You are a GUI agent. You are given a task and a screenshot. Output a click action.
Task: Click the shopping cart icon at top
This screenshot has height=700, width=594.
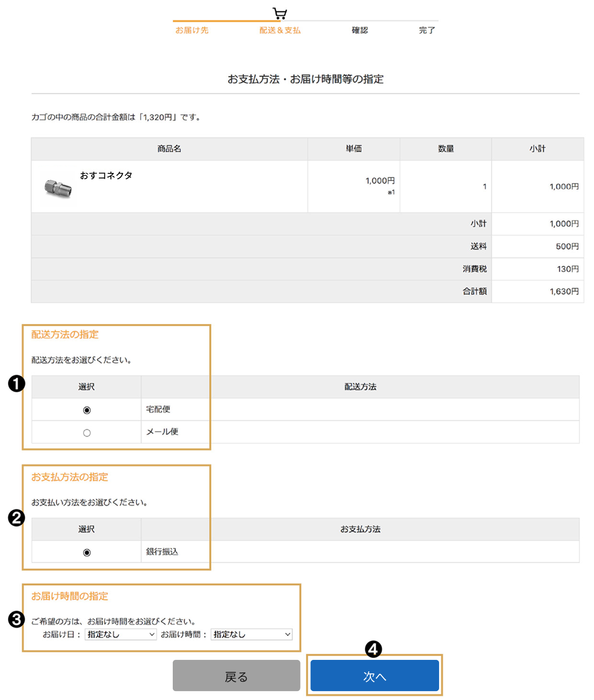pos(280,13)
